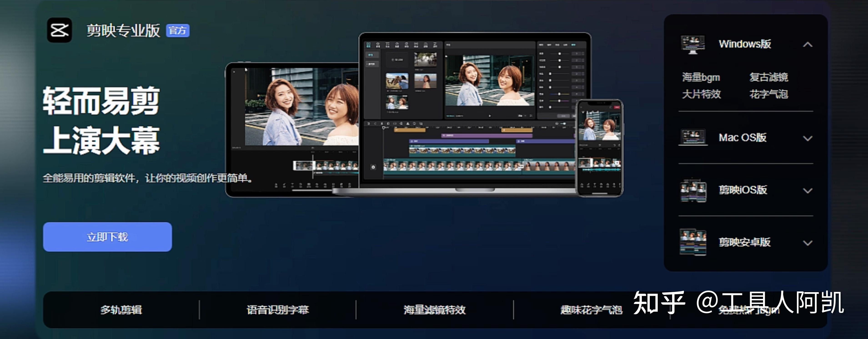868x339 pixels.
Task: Click the 剪映安卓版 app icon
Action: pos(693,242)
